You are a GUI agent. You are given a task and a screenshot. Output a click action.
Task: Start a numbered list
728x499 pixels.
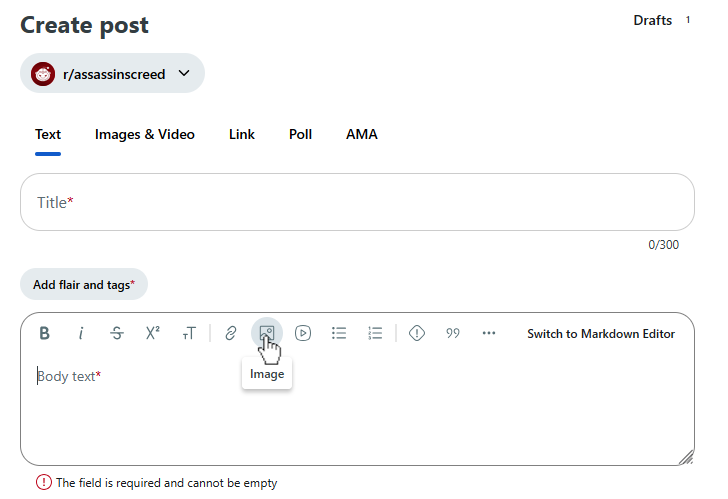point(375,334)
